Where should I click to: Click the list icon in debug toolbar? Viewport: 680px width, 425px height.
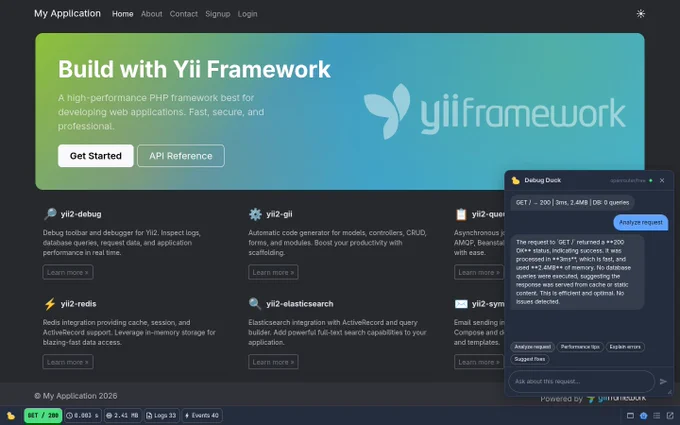tap(657, 415)
